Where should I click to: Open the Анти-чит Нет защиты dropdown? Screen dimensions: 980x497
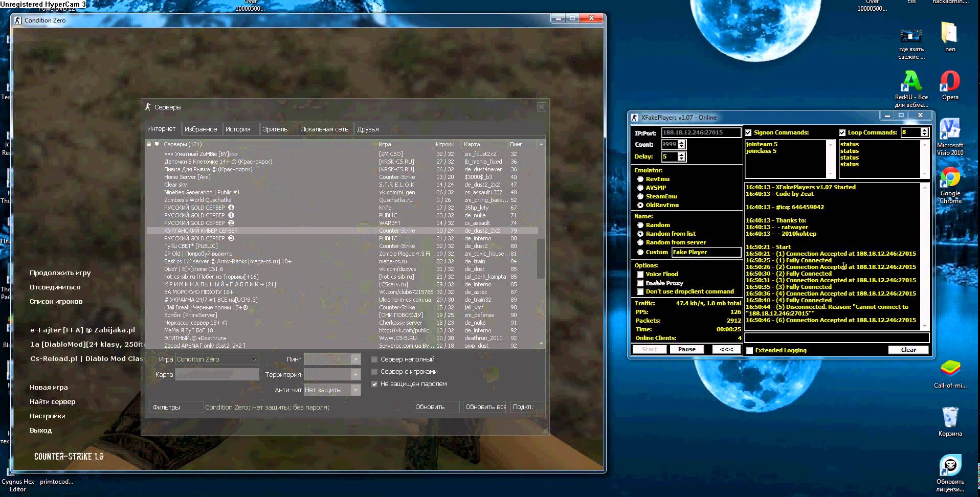[332, 390]
